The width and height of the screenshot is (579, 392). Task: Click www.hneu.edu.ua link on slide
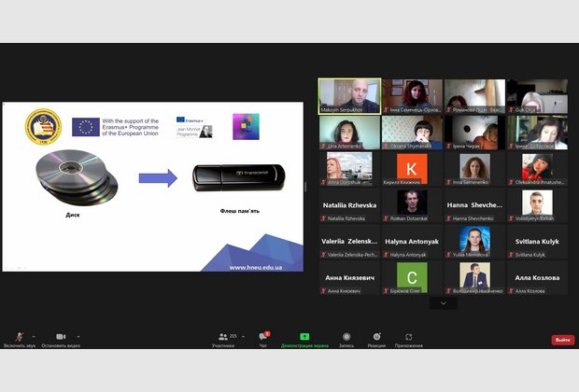pyautogui.click(x=256, y=267)
